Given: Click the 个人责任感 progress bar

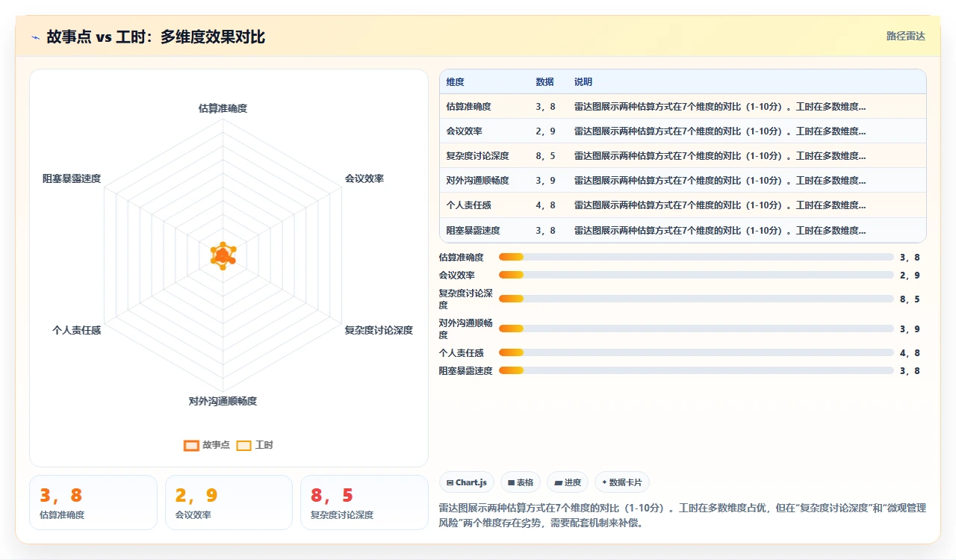Looking at the screenshot, I should point(696,352).
